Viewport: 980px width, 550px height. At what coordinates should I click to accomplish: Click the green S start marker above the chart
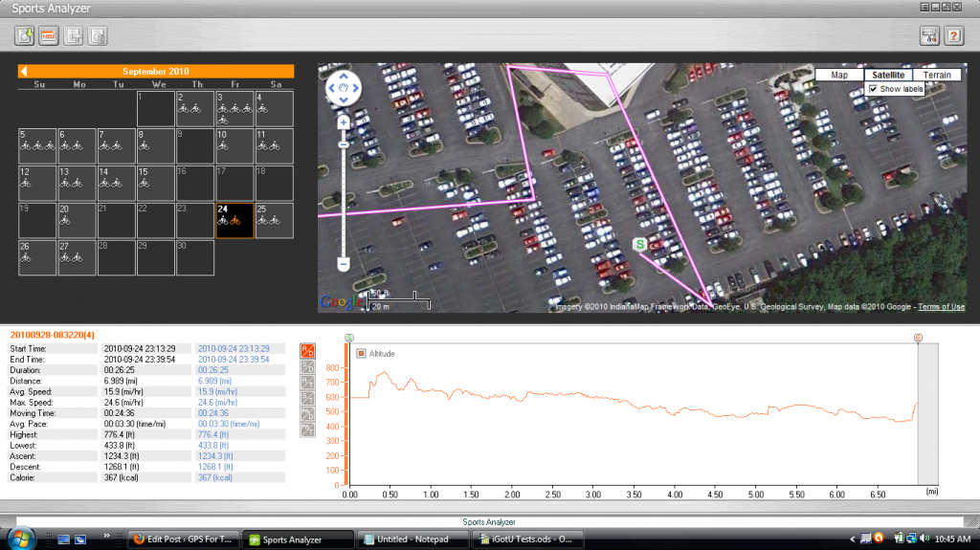[x=349, y=338]
